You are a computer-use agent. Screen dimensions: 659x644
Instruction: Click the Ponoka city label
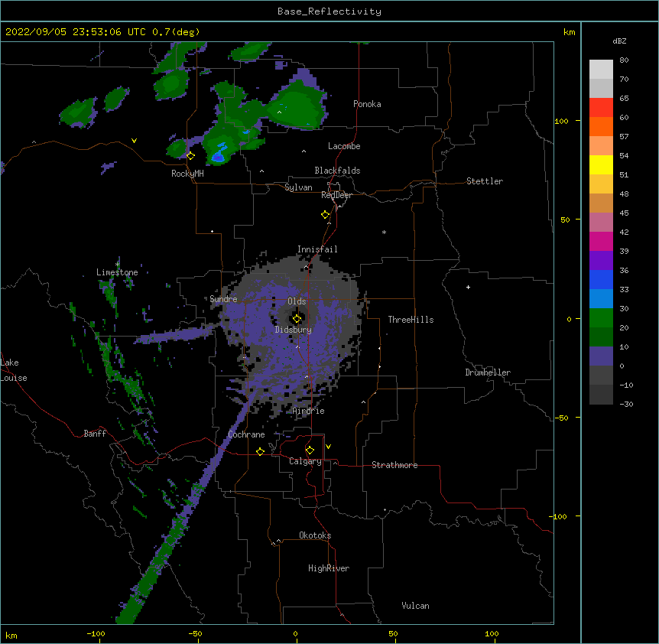[x=367, y=104]
